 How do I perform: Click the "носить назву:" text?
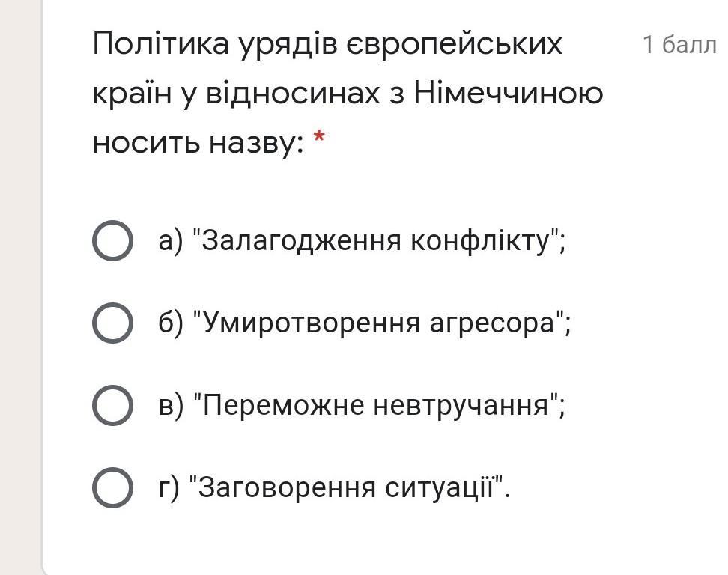click(198, 142)
